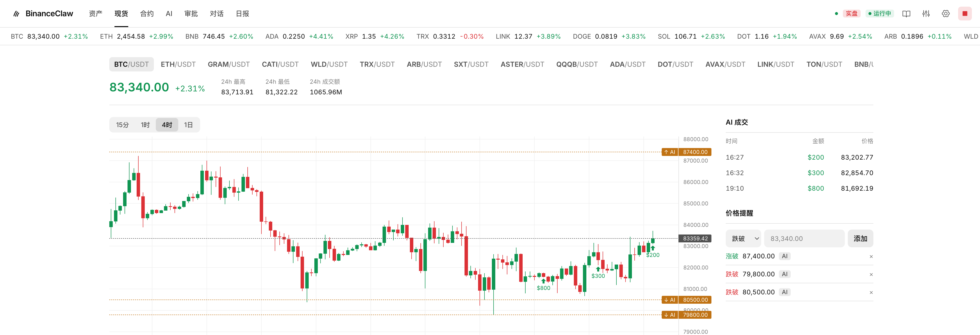Click the AI 80500.00 chart marker

[686, 300]
